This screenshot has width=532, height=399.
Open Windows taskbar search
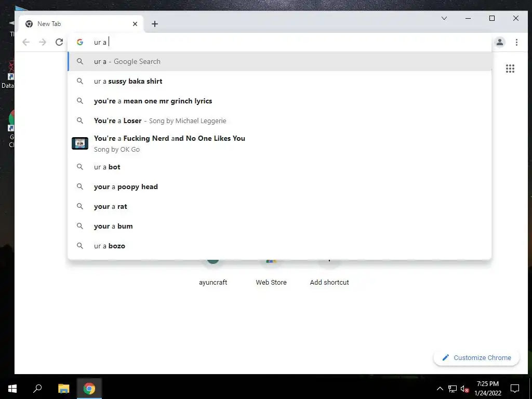click(x=37, y=389)
